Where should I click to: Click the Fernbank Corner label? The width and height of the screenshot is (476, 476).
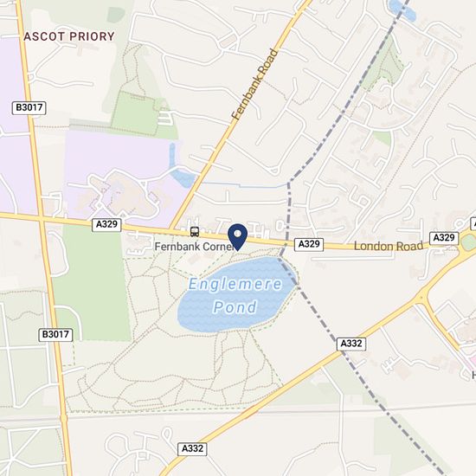coord(194,247)
